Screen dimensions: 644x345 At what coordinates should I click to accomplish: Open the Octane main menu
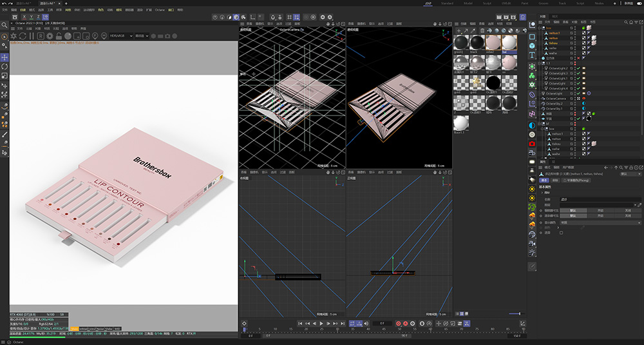(x=160, y=10)
